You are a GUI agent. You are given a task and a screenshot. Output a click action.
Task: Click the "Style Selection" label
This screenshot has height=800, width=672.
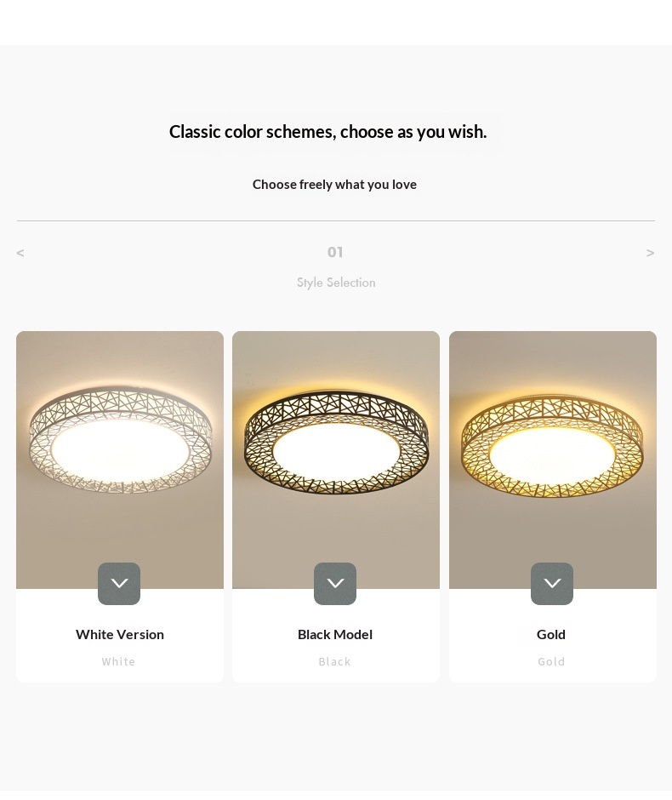tap(336, 283)
